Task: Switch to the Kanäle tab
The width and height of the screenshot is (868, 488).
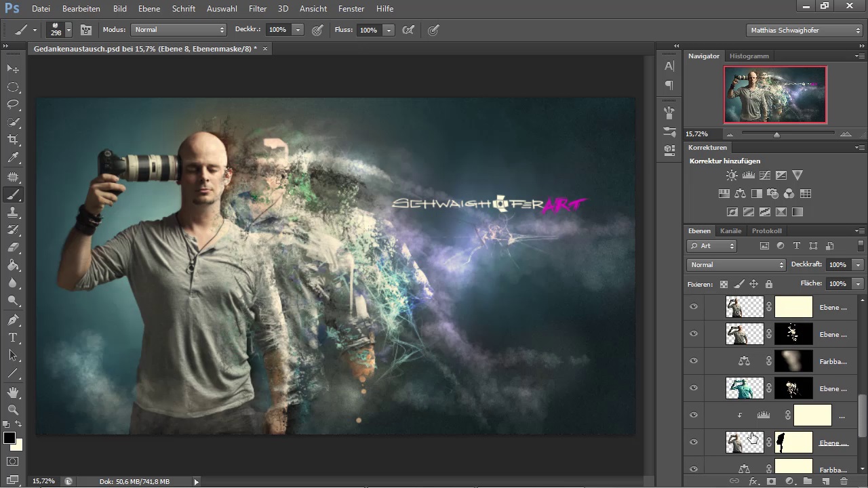Action: click(730, 231)
